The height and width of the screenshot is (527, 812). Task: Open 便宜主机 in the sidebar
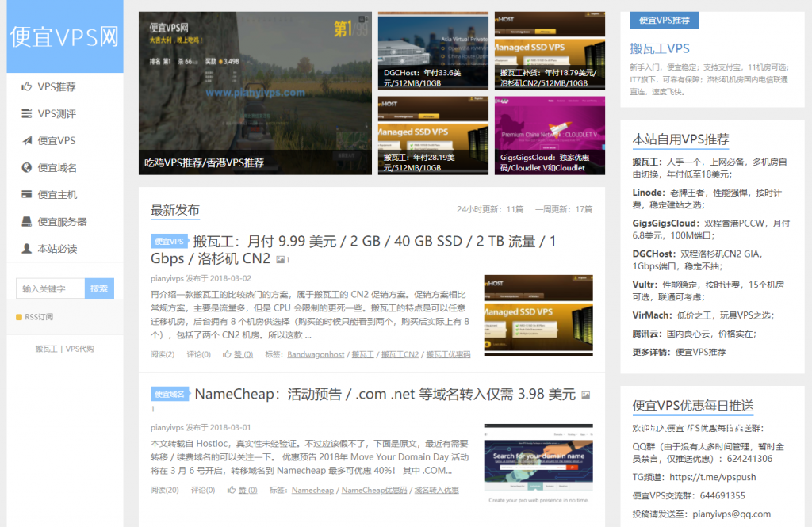57,194
